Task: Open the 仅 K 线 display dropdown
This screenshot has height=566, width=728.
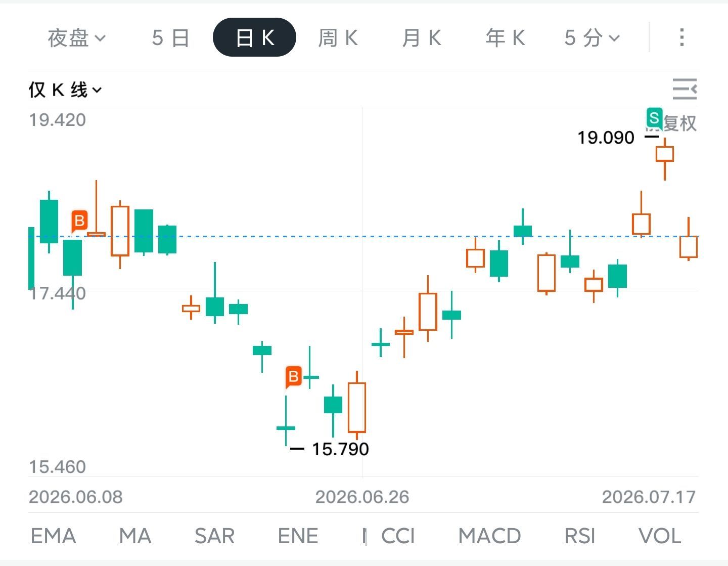Action: coord(65,90)
